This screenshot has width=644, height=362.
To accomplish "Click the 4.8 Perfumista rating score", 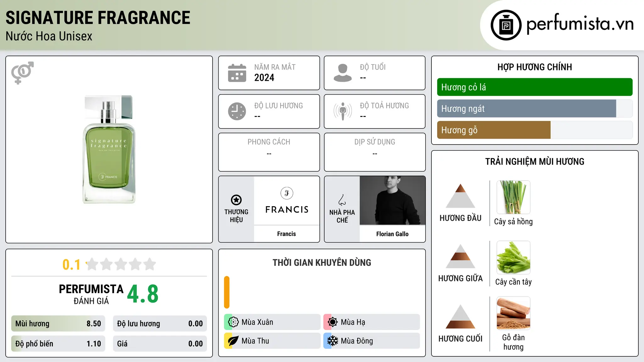I will click(x=143, y=294).
